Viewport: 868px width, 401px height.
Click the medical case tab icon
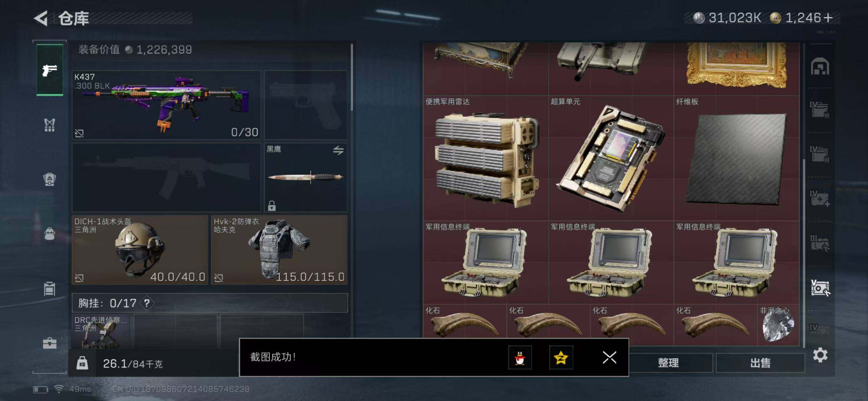50,343
